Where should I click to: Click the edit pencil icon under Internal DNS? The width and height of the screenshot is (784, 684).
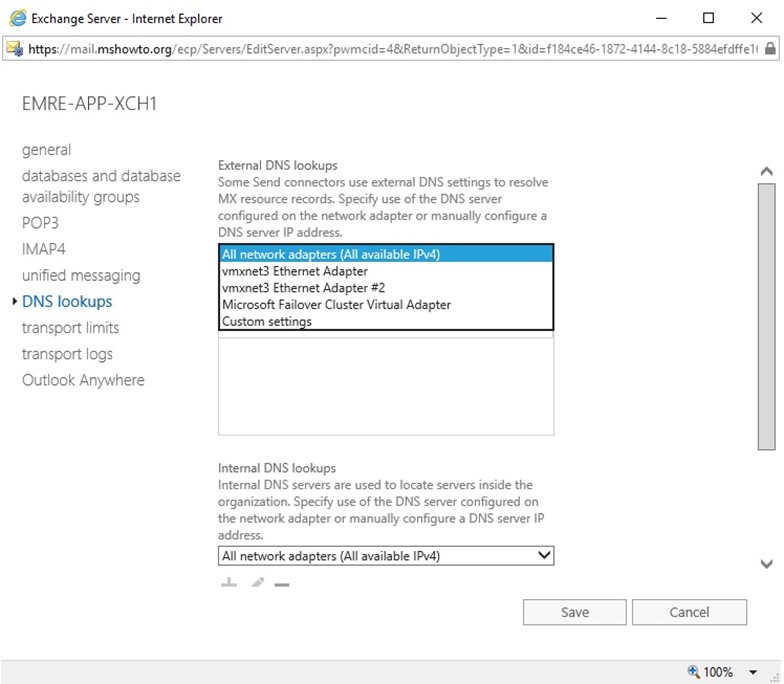[258, 582]
